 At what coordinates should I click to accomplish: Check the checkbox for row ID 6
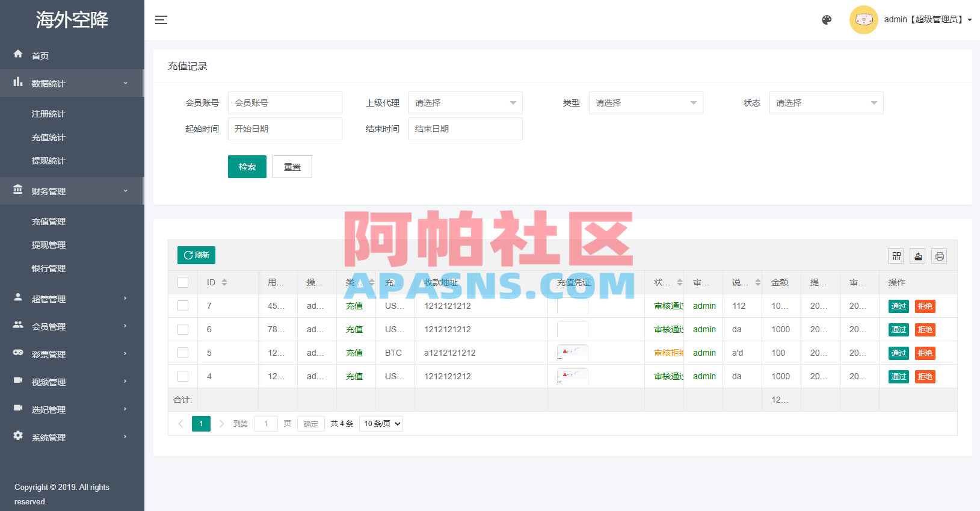(183, 329)
